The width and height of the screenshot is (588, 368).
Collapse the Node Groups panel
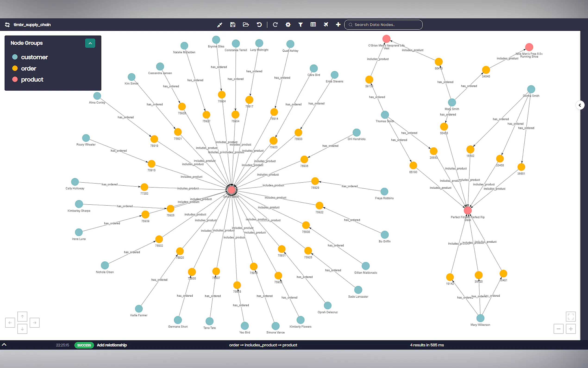[x=90, y=43]
